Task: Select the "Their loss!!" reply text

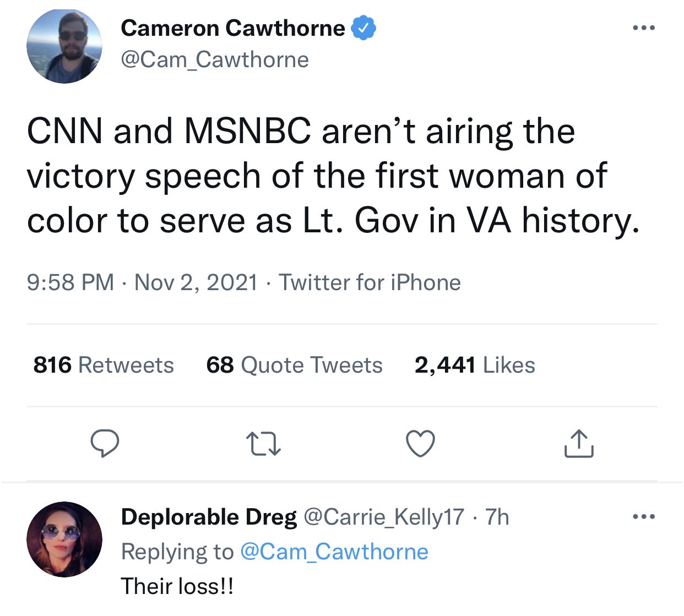Action: [177, 586]
